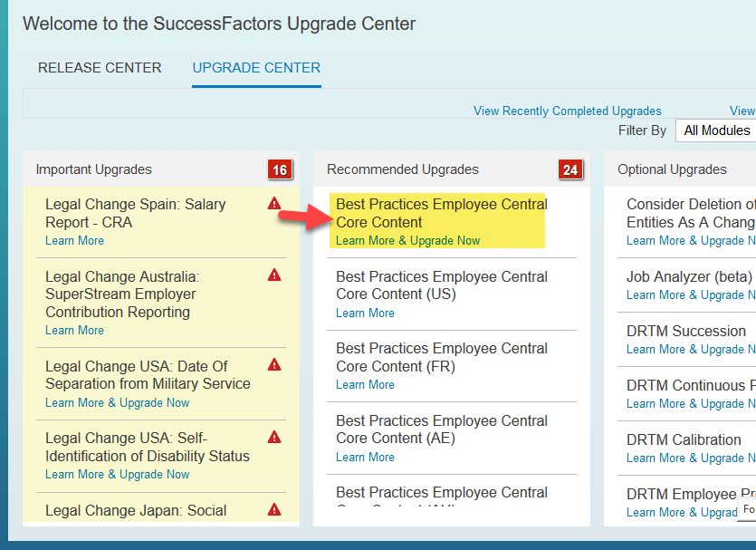Image resolution: width=756 pixels, height=550 pixels.
Task: Select the Best Practices Core Content (AE) title
Action: [442, 429]
